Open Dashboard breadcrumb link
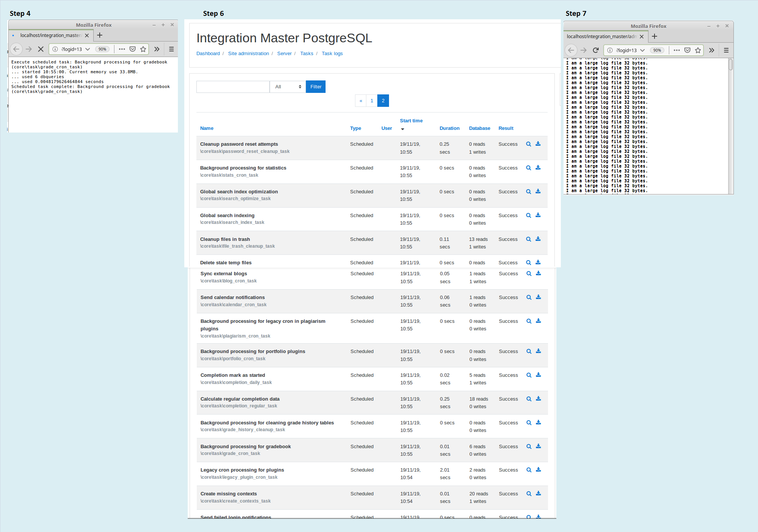The image size is (758, 532). 208,54
